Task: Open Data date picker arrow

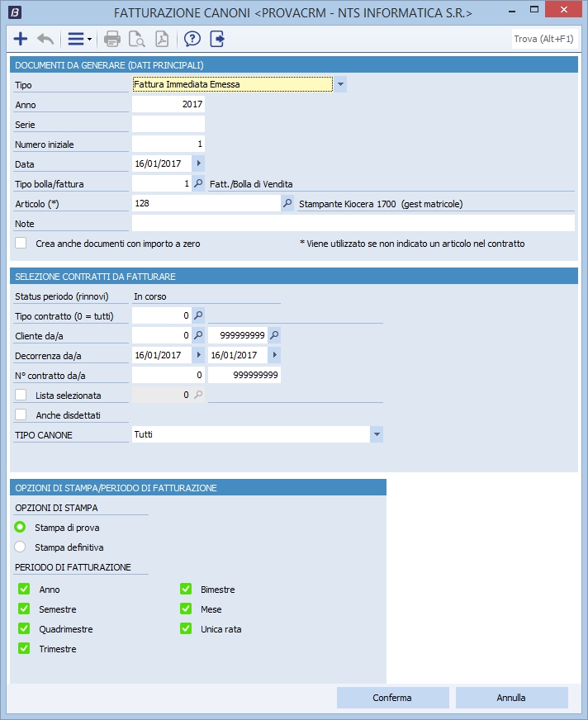Action: [198, 163]
